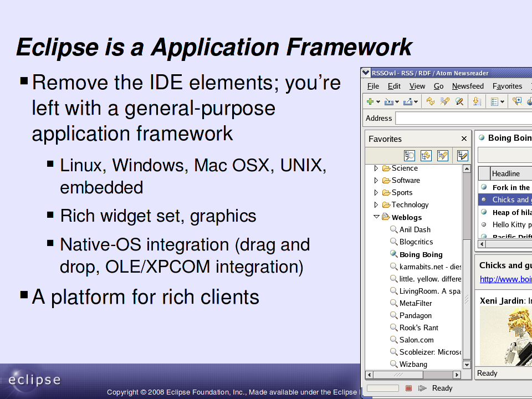
Task: Click the marker-with-window toolbar icon
Action: 517,101
